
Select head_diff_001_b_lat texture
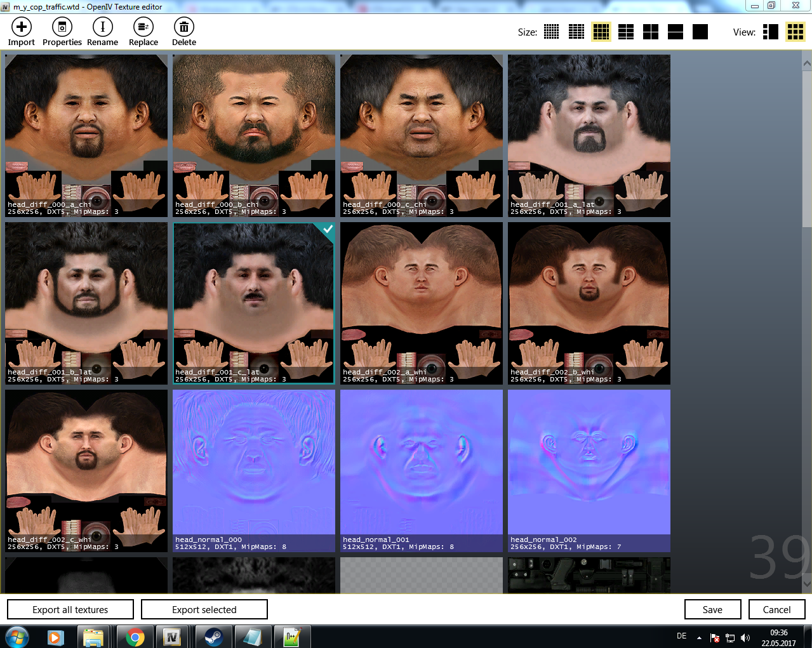(86, 303)
